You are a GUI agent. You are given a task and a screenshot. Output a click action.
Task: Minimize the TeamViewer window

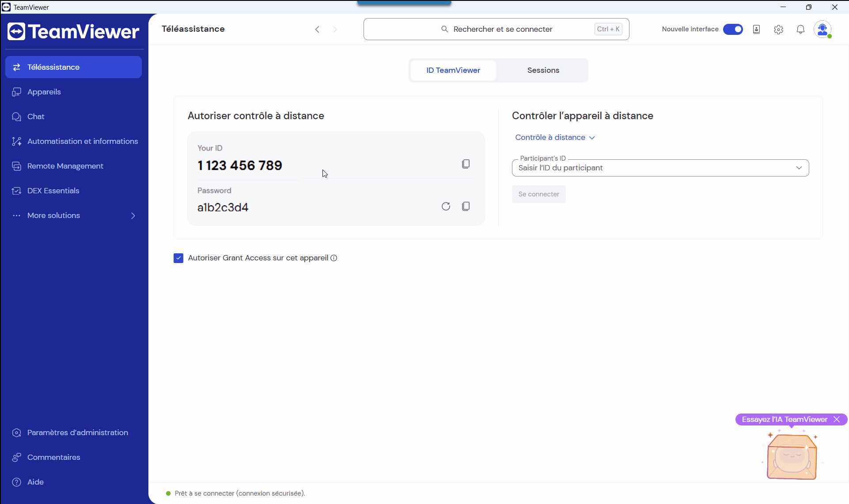(783, 7)
